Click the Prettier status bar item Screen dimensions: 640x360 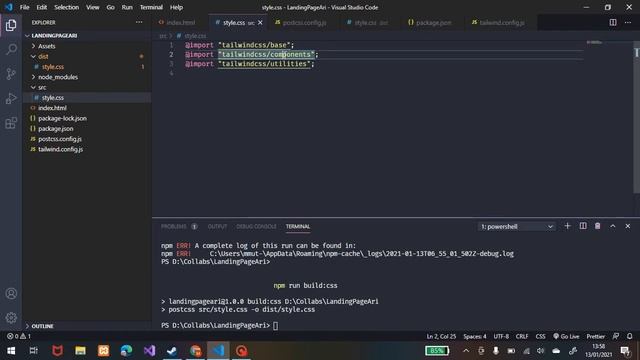(596, 336)
